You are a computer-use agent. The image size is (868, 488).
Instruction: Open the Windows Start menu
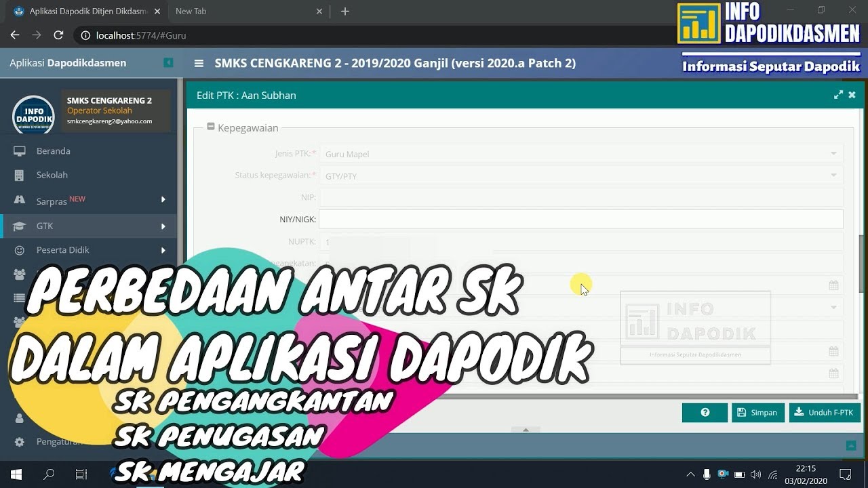tap(16, 474)
